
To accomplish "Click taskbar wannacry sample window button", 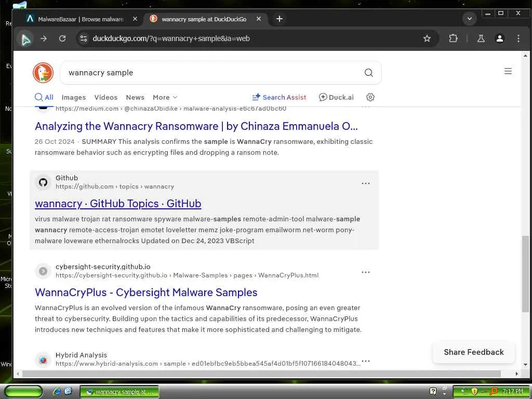I will 119,392.
